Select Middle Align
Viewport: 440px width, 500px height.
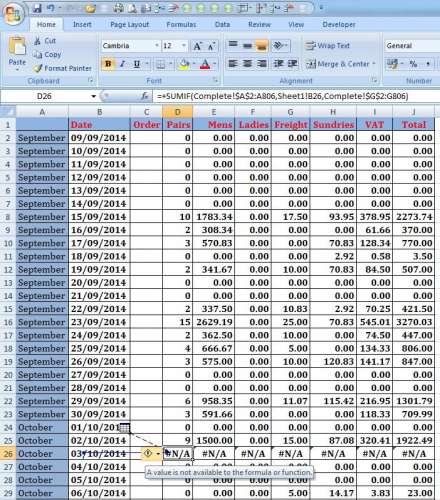pyautogui.click(x=247, y=45)
